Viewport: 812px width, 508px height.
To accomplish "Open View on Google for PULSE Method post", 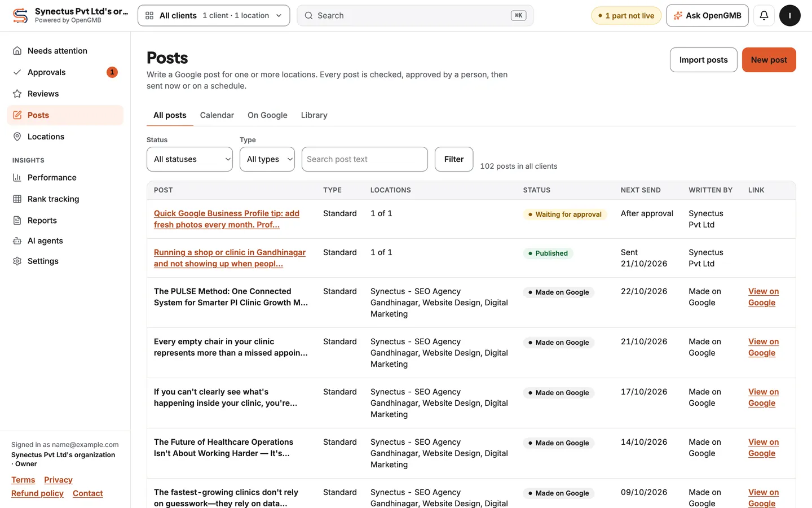I will [764, 297].
